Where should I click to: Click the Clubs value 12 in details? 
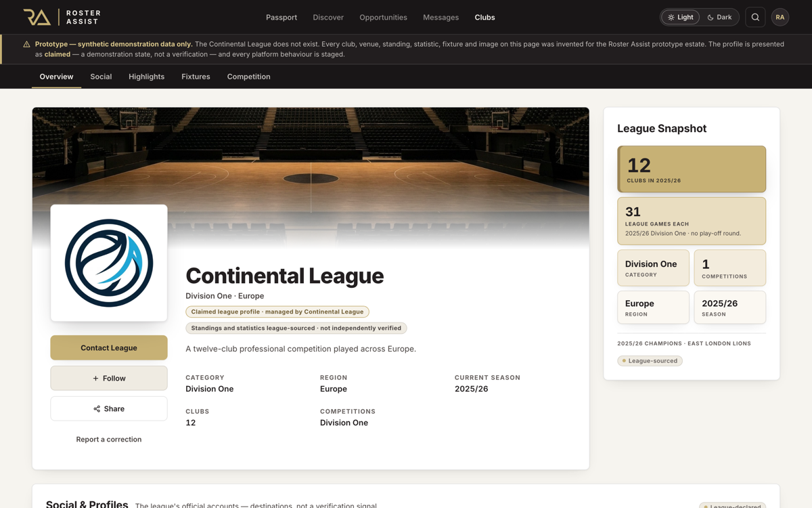[x=191, y=423]
